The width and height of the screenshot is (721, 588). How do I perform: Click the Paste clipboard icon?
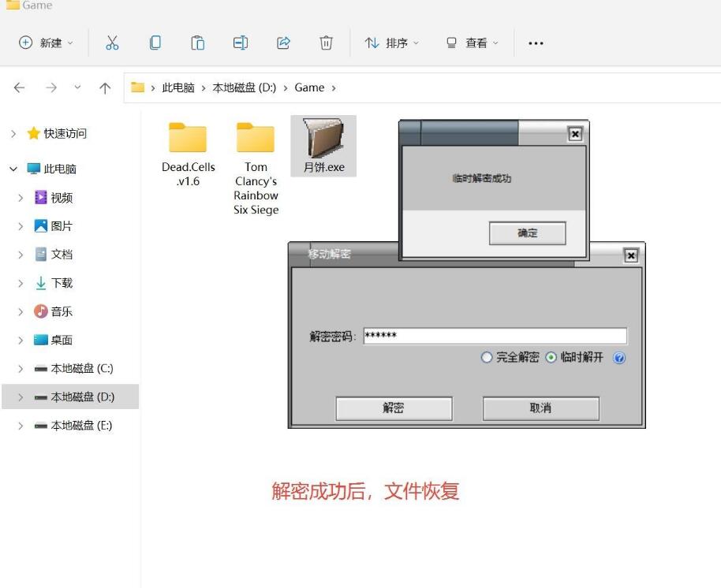point(198,43)
